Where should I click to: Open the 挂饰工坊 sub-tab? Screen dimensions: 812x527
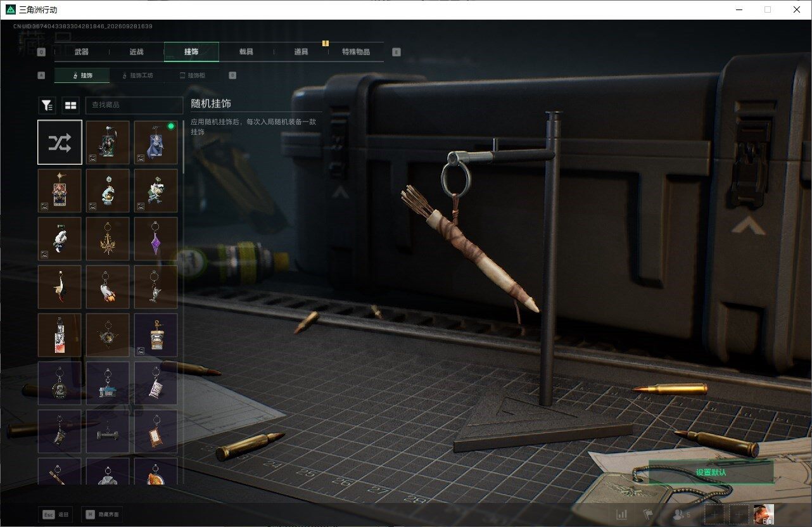click(x=137, y=75)
